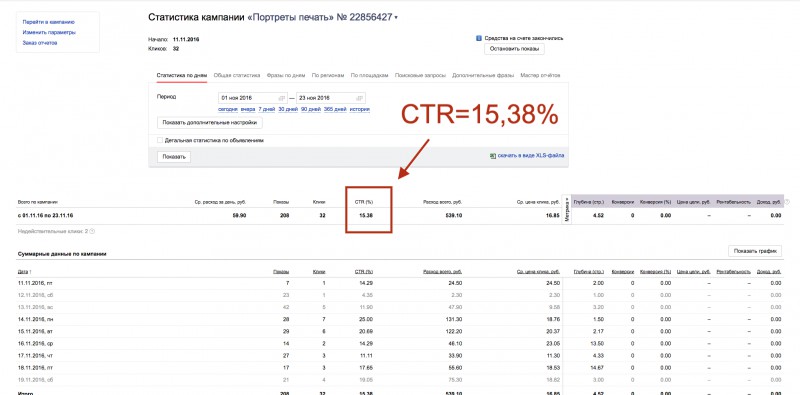Open the start date calendar icon
The width and height of the screenshot is (800, 395).
pyautogui.click(x=282, y=98)
